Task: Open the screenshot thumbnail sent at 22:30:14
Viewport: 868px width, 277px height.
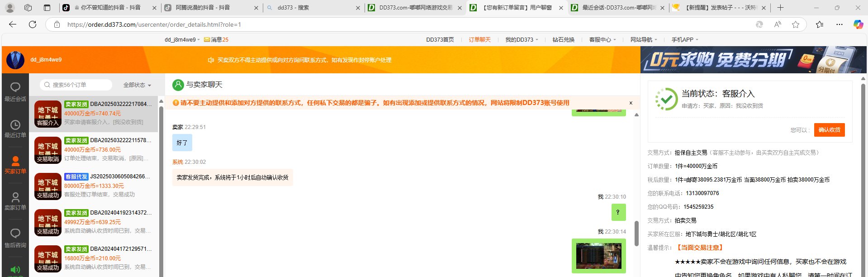Action: [x=599, y=256]
